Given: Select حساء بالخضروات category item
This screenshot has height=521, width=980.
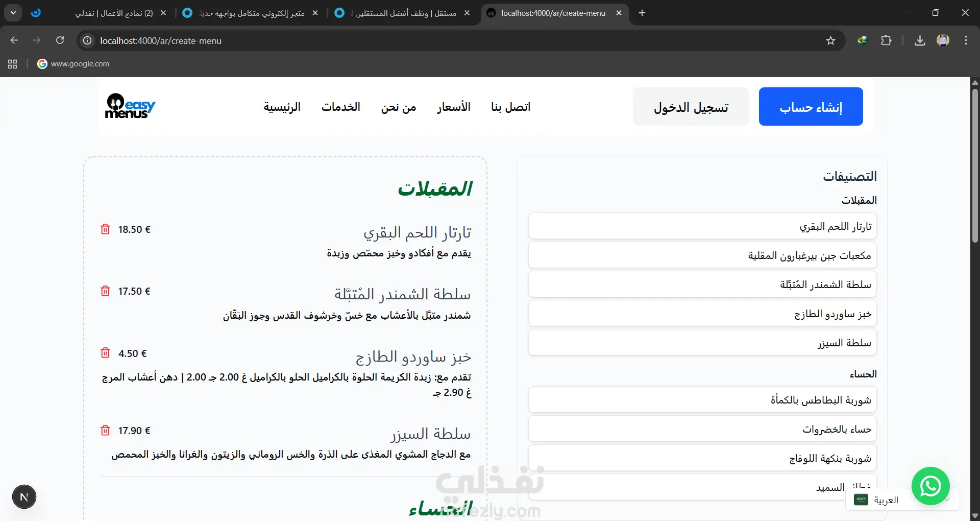Looking at the screenshot, I should [702, 429].
